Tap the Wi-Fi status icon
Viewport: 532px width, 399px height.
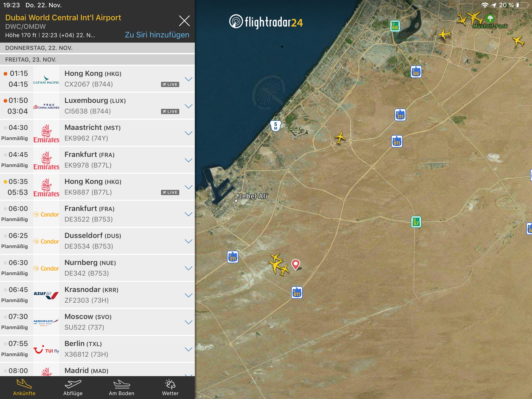(x=485, y=5)
